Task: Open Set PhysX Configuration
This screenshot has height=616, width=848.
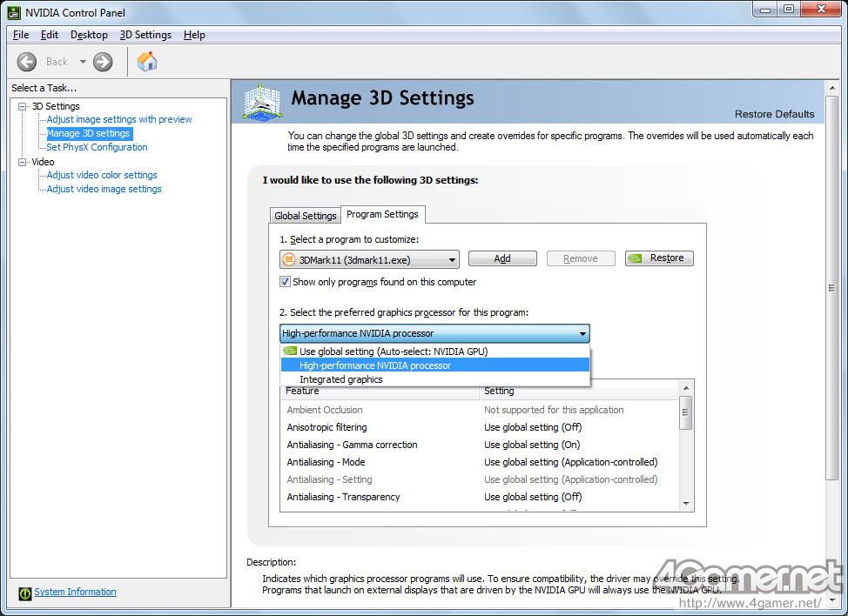Action: coord(97,147)
